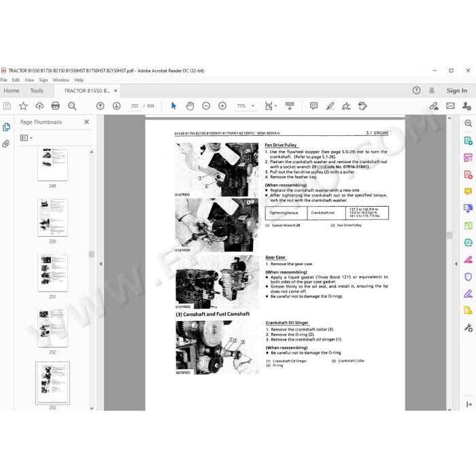Screen dimensions: 476x476
Task: Open the Protect shield tool in right pane
Action: [468, 277]
